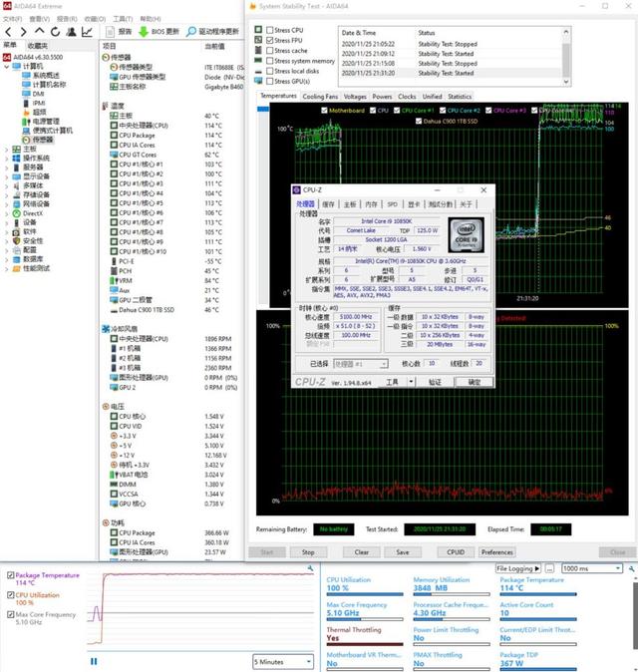Expand the 性能测试 tree node

click(6, 269)
